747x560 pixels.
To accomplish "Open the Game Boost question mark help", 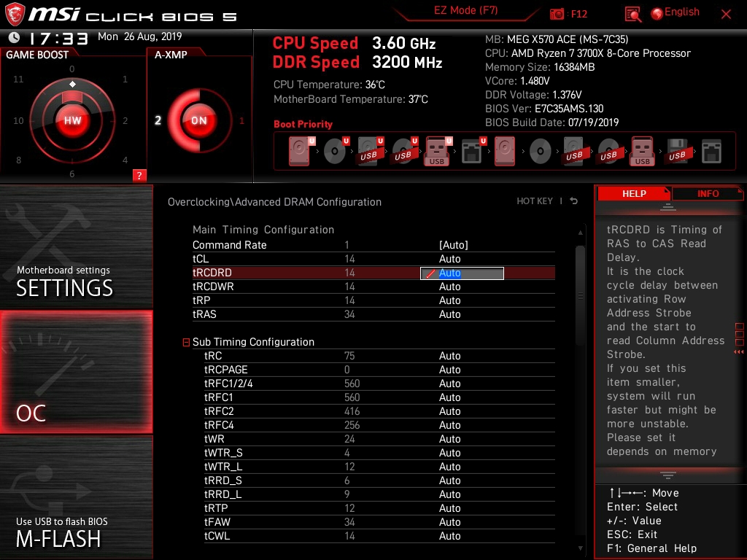I will [139, 175].
